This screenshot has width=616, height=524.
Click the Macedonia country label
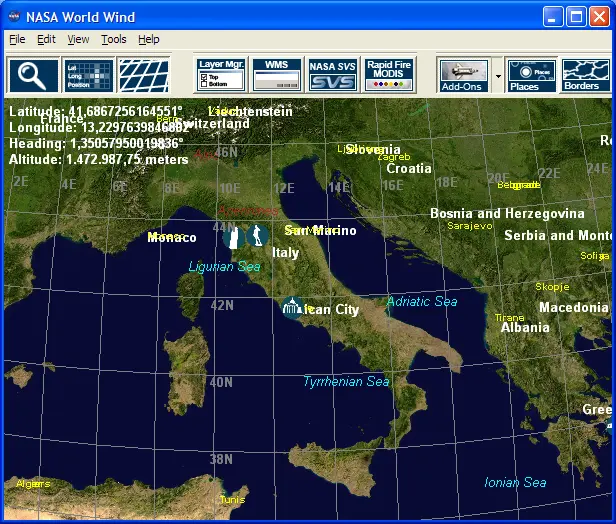click(x=574, y=307)
